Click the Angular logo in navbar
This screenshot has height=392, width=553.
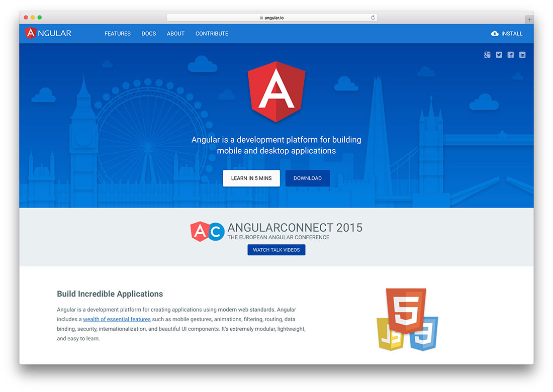click(x=48, y=33)
